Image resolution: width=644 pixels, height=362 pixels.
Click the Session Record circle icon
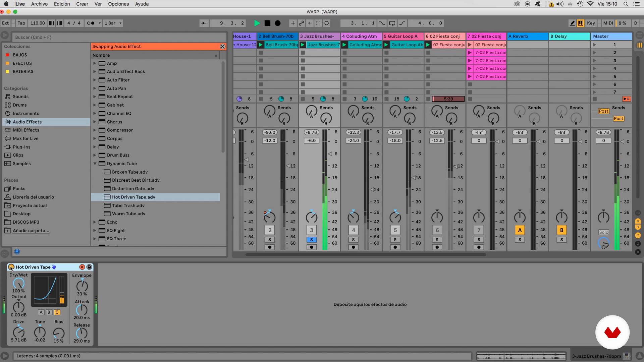(327, 23)
